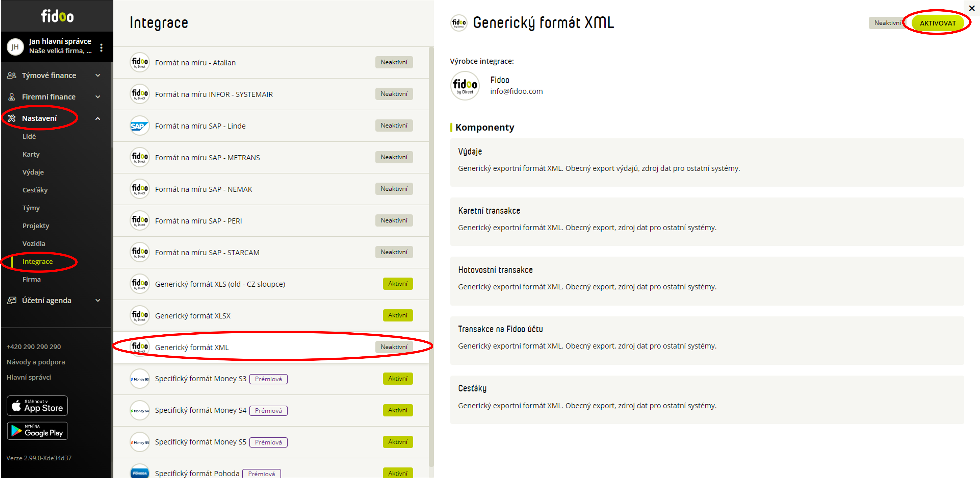The image size is (980, 478).
Task: Click the Aktivní badge of Specifický formát Pohoda
Action: [398, 473]
